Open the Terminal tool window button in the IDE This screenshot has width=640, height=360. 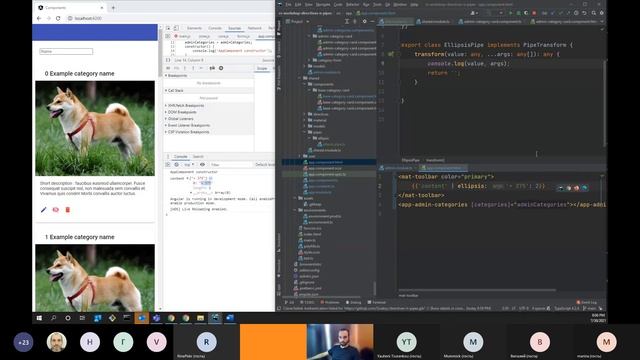(377, 302)
